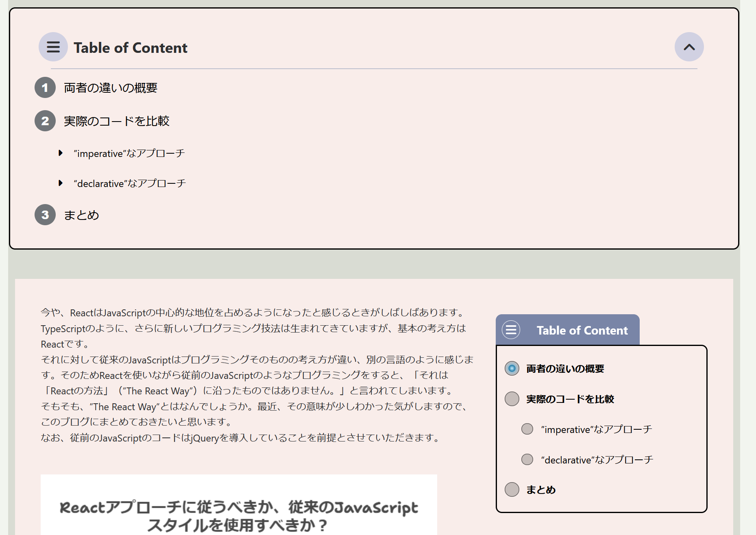Select the sidebar radio for "imperative"なアプローチ
Viewport: 756px width, 535px height.
click(527, 429)
